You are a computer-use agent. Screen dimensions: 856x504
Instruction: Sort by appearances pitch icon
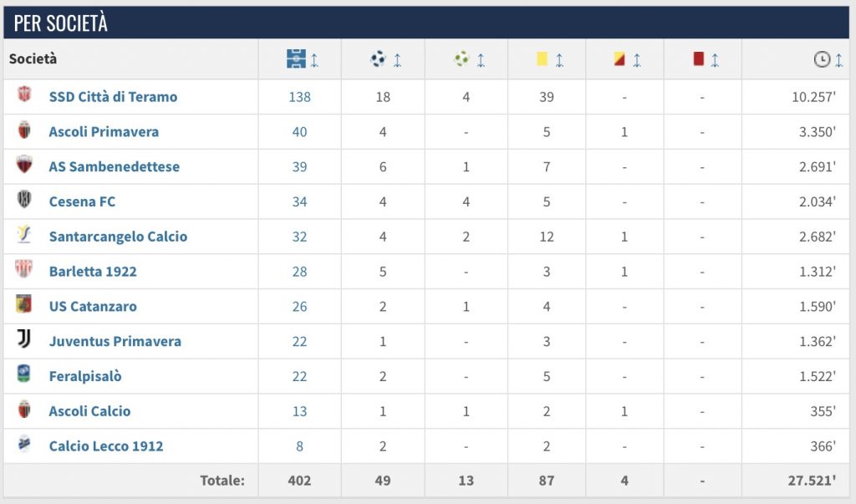coord(297,59)
